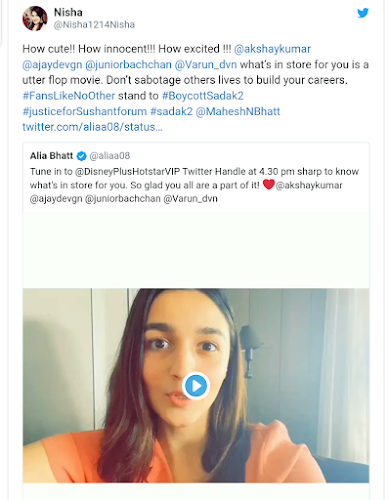Open the Nisha display name
Image resolution: width=389 pixels, height=500 pixels.
(68, 12)
